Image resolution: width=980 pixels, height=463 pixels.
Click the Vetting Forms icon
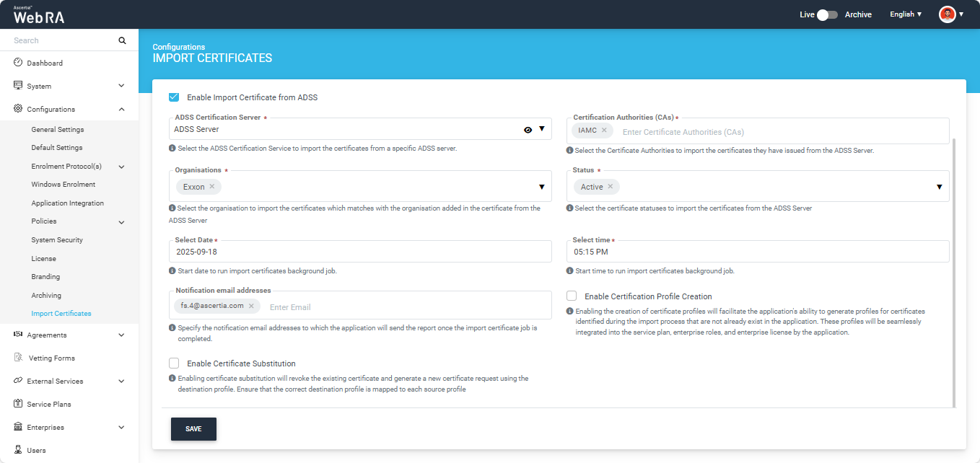pos(18,358)
